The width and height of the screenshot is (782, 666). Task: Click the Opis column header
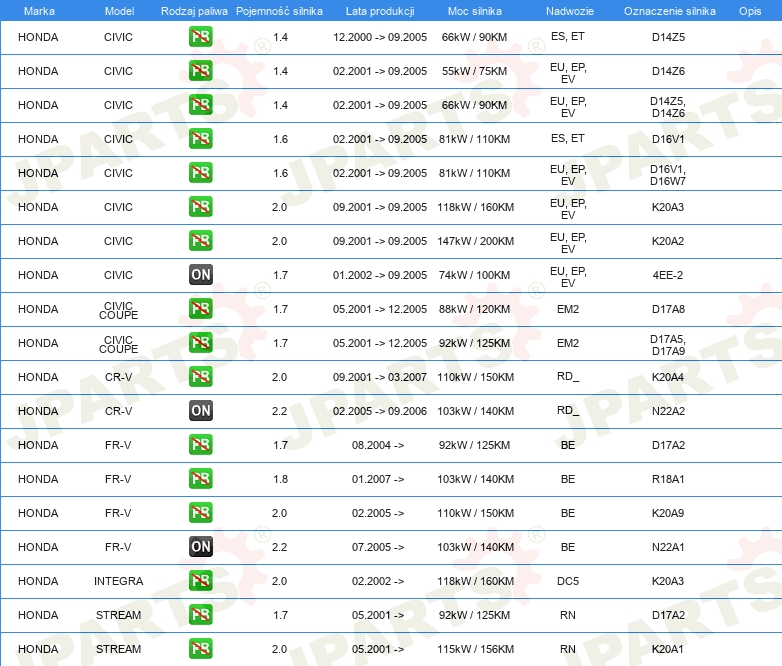pos(750,11)
